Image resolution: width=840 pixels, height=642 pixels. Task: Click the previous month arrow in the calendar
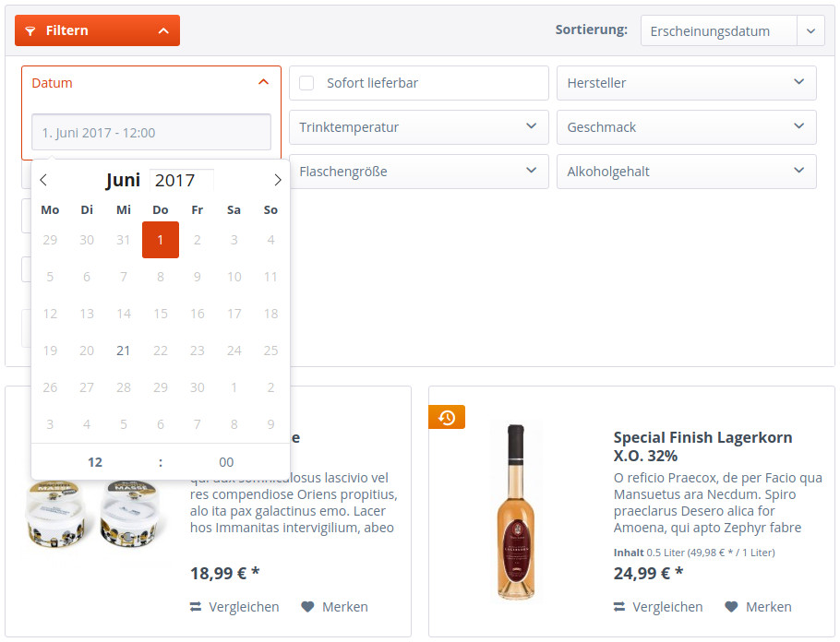coord(43,180)
